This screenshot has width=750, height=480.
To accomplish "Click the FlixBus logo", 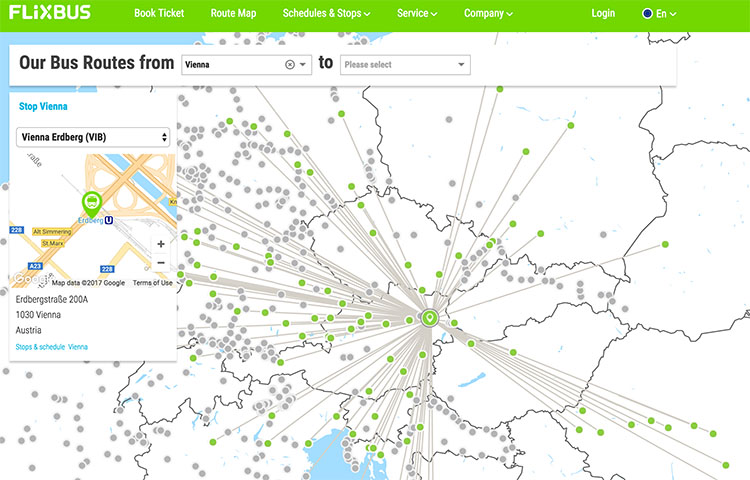I will [x=49, y=13].
